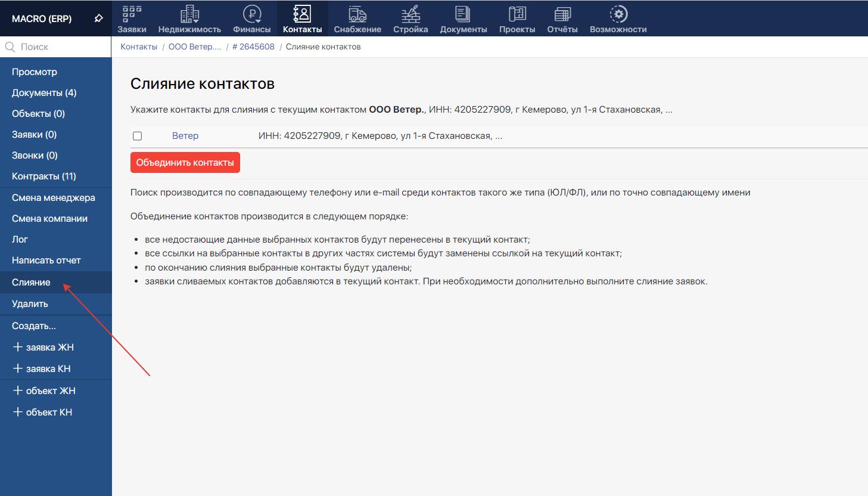
Task: Open the Заявки module icon
Action: (132, 14)
